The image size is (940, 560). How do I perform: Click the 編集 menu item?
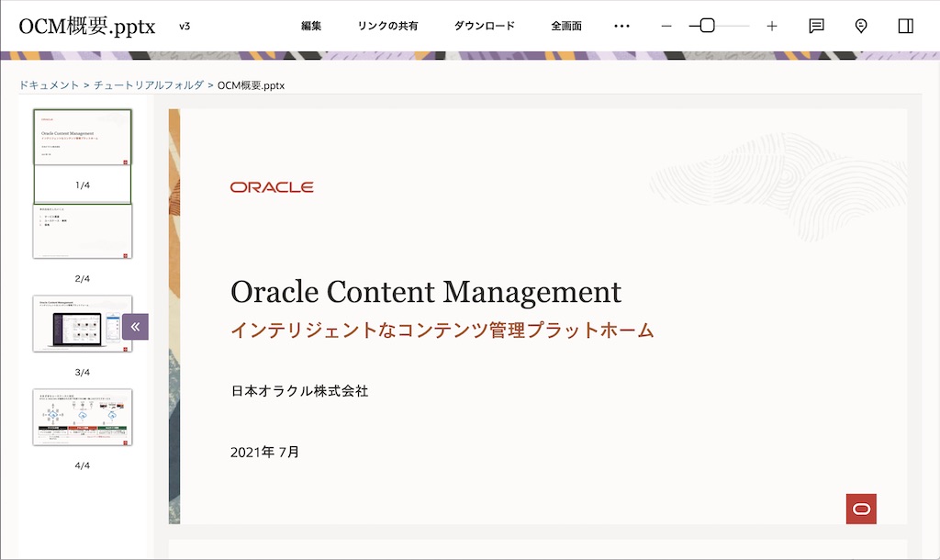pos(311,26)
